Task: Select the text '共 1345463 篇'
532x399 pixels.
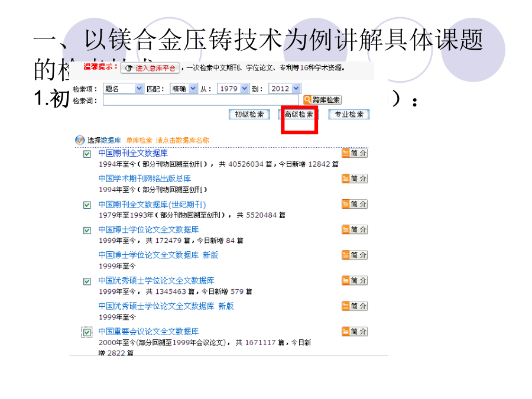Action: (170, 291)
